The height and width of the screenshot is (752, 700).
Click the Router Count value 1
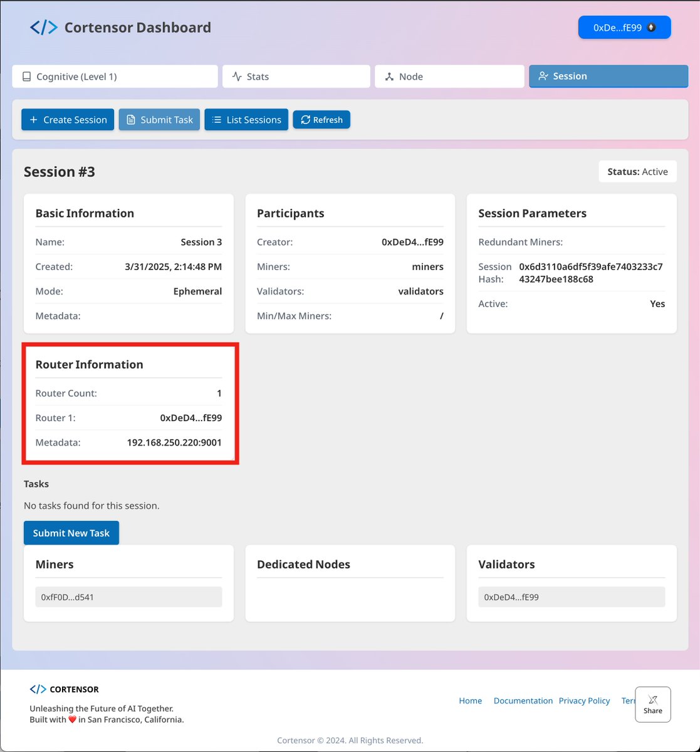click(x=219, y=394)
